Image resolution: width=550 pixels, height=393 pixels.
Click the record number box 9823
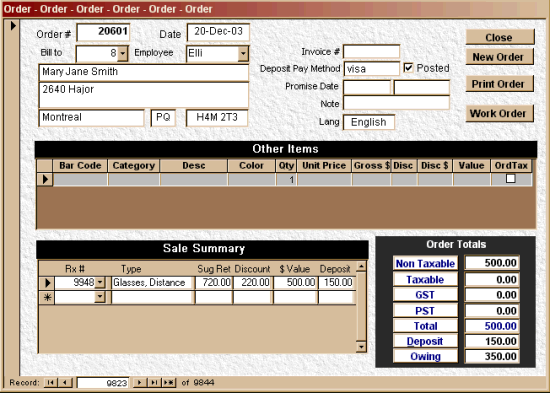click(x=103, y=383)
